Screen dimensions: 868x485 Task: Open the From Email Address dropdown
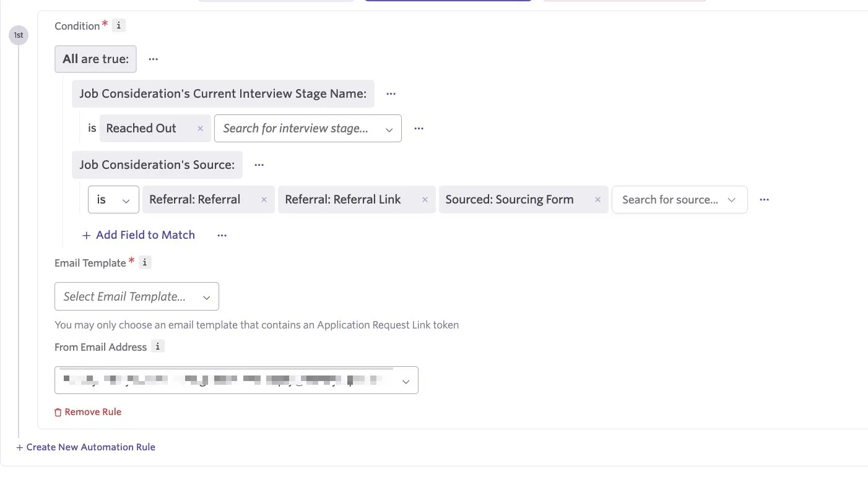pos(237,380)
